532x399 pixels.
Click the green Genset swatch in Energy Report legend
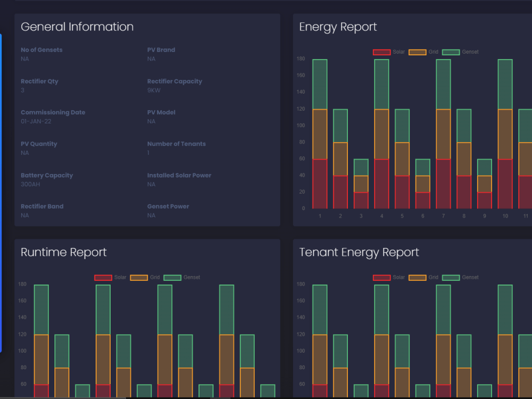tap(451, 52)
